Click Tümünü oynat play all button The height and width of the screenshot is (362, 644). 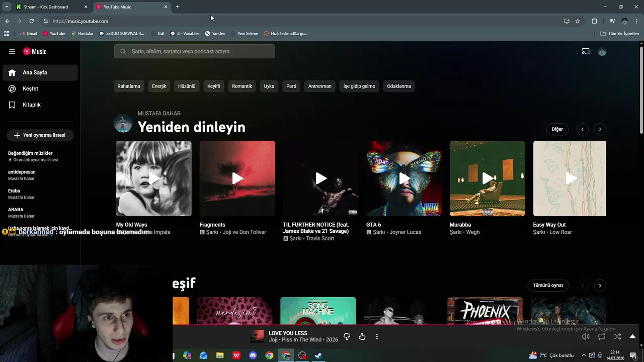tap(548, 285)
